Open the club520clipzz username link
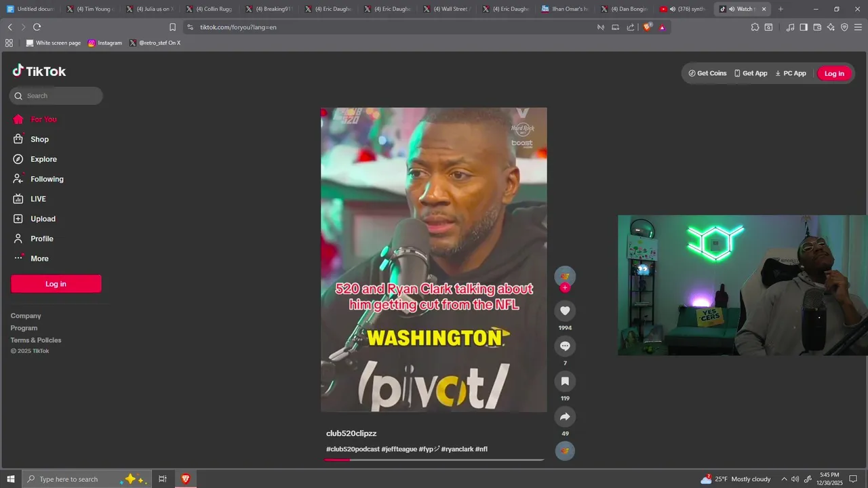 pos(351,433)
